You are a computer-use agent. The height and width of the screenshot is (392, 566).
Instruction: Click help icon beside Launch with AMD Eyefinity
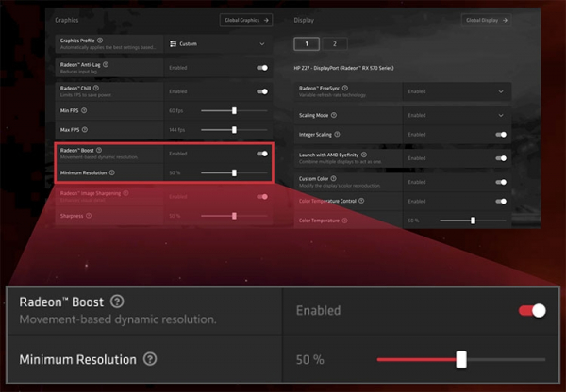(364, 155)
